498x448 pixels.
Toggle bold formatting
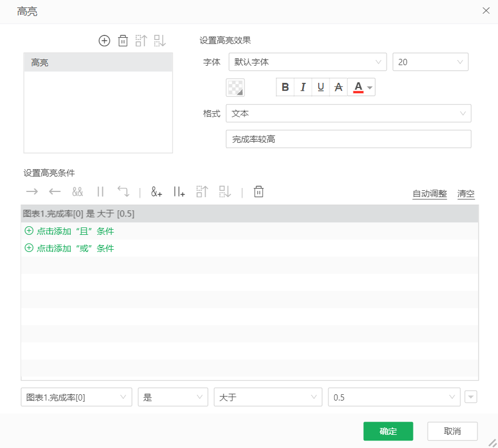point(285,87)
